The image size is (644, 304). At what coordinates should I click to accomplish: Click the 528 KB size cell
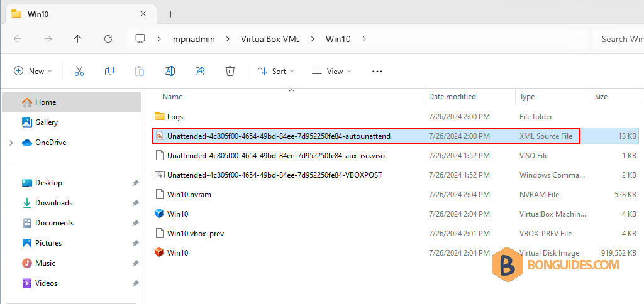tap(626, 195)
